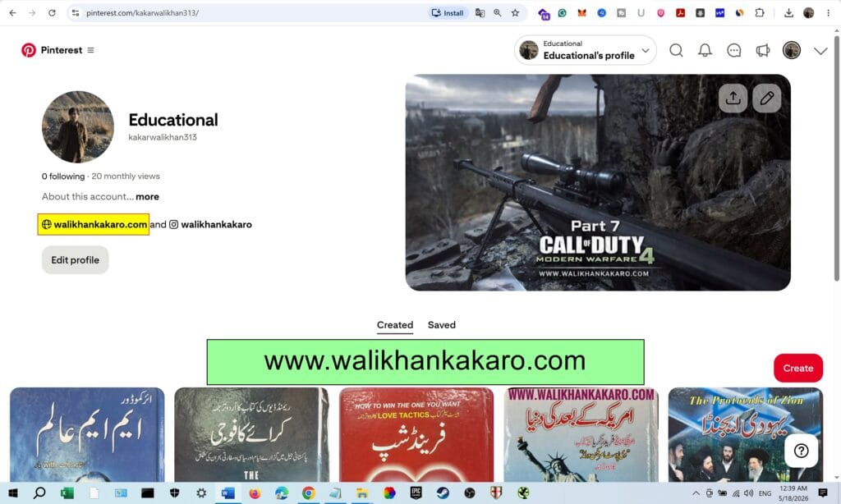Open the red Love Tactics book pin
841x504 pixels.
coord(416,435)
